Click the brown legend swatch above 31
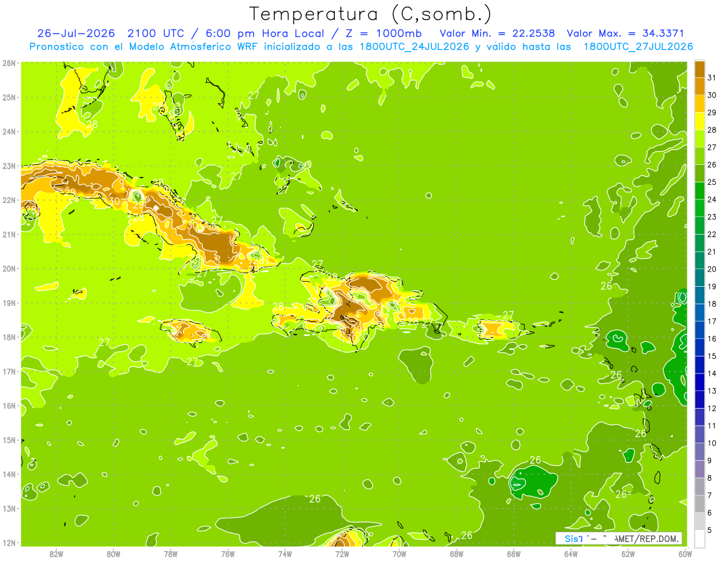 (x=699, y=70)
